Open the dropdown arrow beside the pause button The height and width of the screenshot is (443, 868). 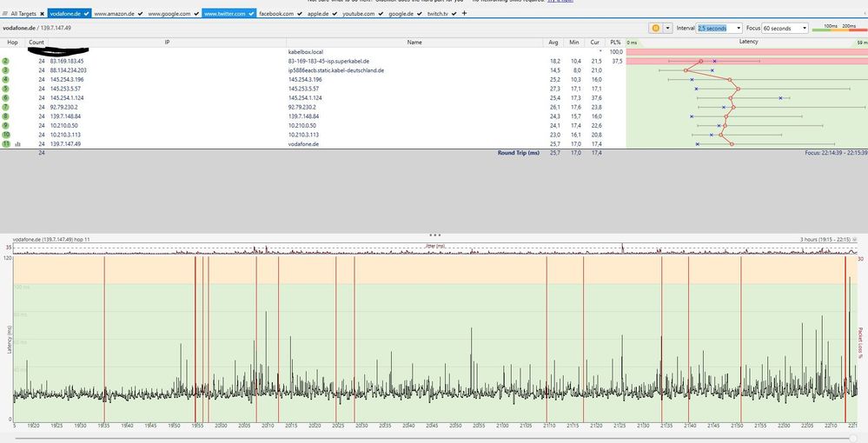click(667, 28)
